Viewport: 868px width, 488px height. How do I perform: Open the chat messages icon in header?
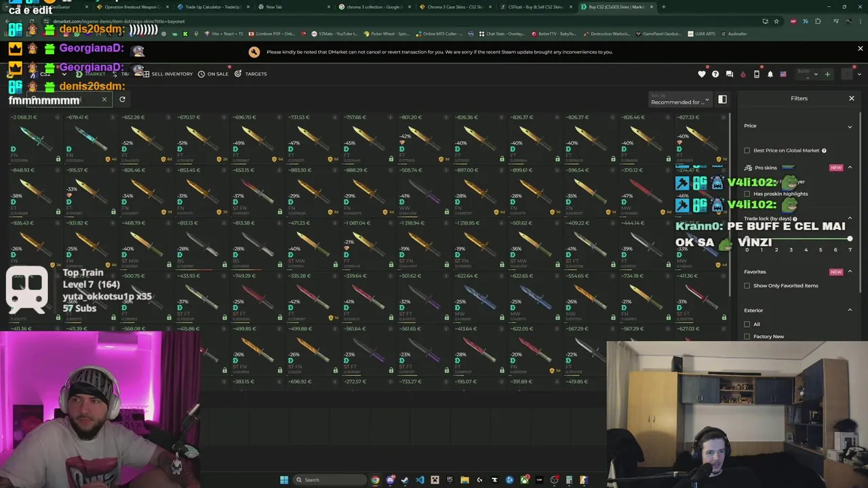click(730, 74)
